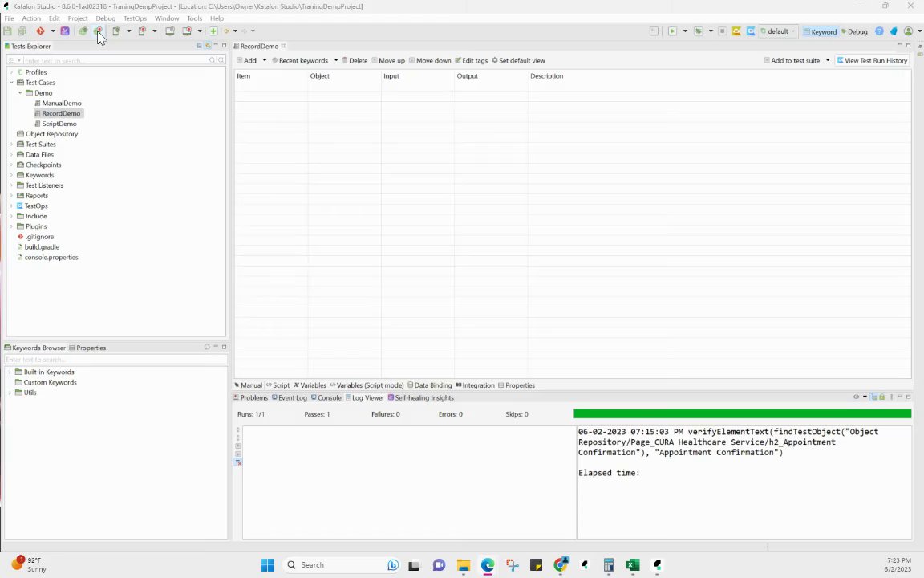The image size is (924, 578).
Task: Open the Recent keywords dropdown arrow
Action: pos(336,60)
